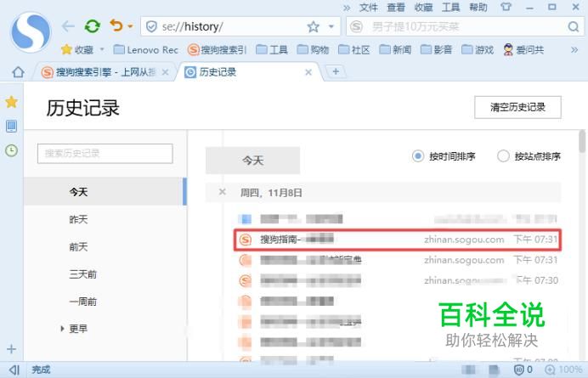Open the 游戏 bookmark folder
Screen dimensions: 588x378
coord(478,49)
